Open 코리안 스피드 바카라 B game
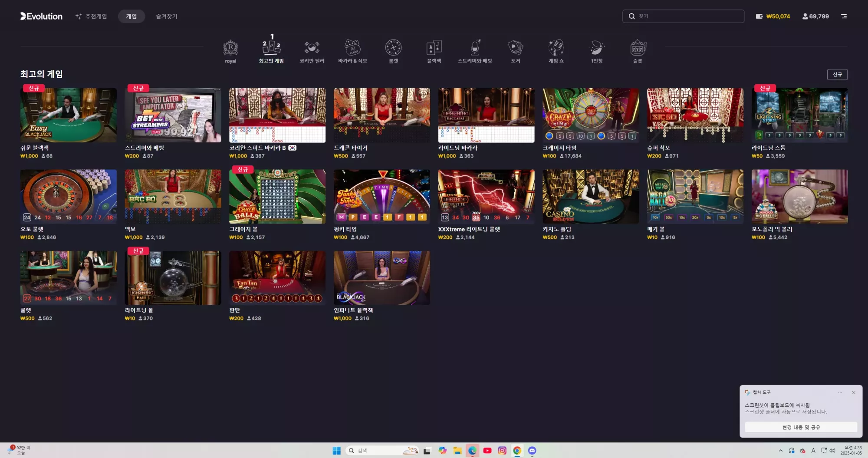This screenshot has height=458, width=868. 277,115
